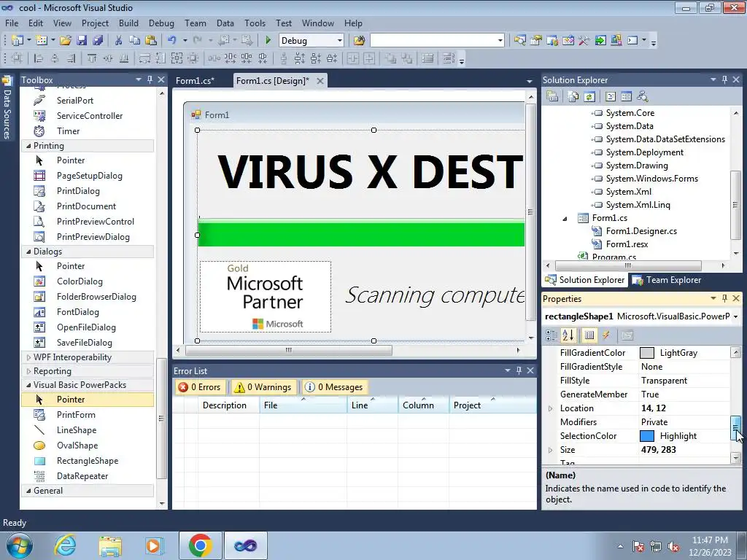Viewport: 747px width, 560px height.
Task: Click the Find in Files icon
Action: click(359, 41)
